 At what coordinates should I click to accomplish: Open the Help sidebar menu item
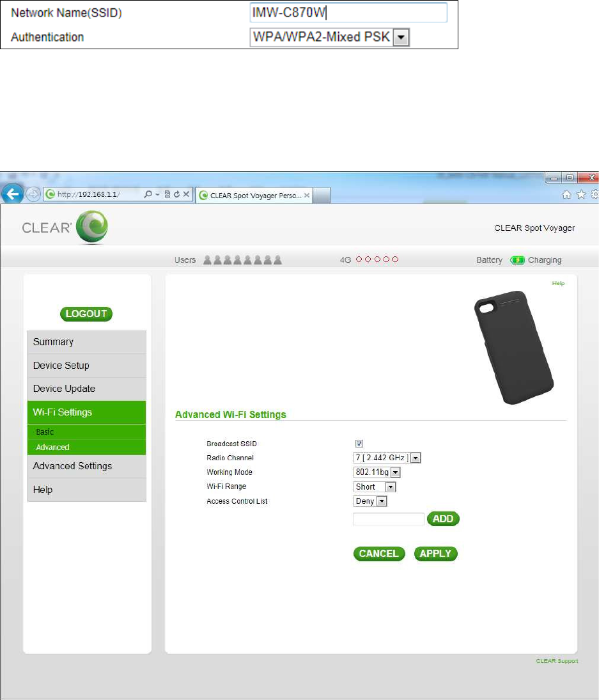click(x=86, y=490)
